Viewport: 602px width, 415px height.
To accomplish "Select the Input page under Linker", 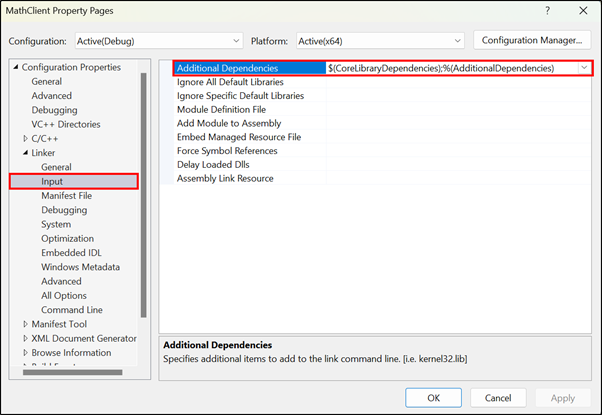I will pyautogui.click(x=74, y=181).
